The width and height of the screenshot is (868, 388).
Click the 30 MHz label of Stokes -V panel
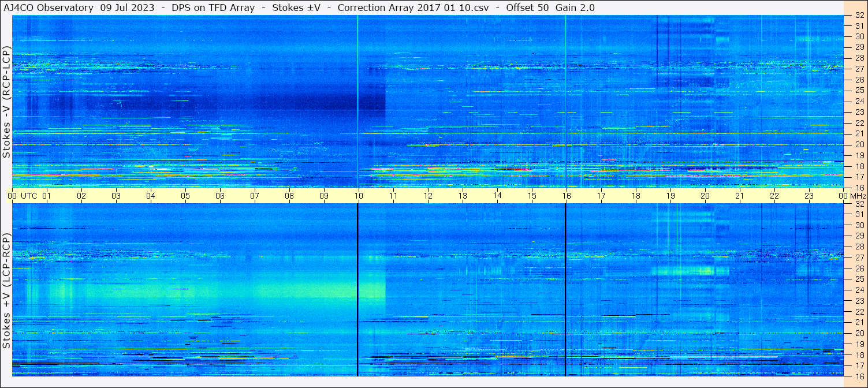tap(859, 36)
